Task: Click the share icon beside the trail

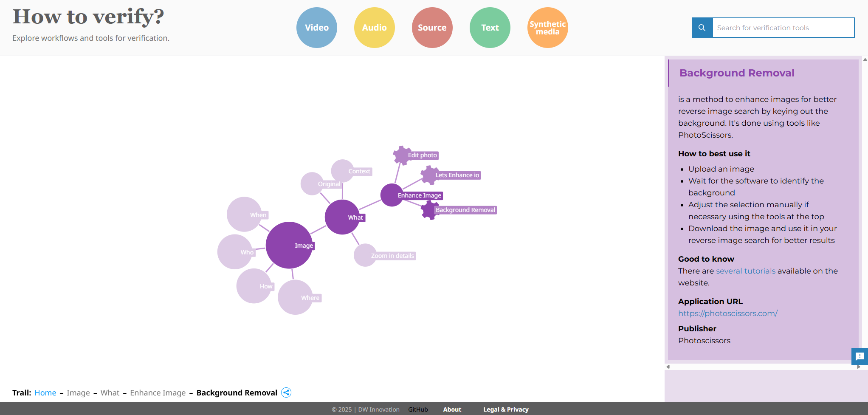Action: click(x=286, y=393)
